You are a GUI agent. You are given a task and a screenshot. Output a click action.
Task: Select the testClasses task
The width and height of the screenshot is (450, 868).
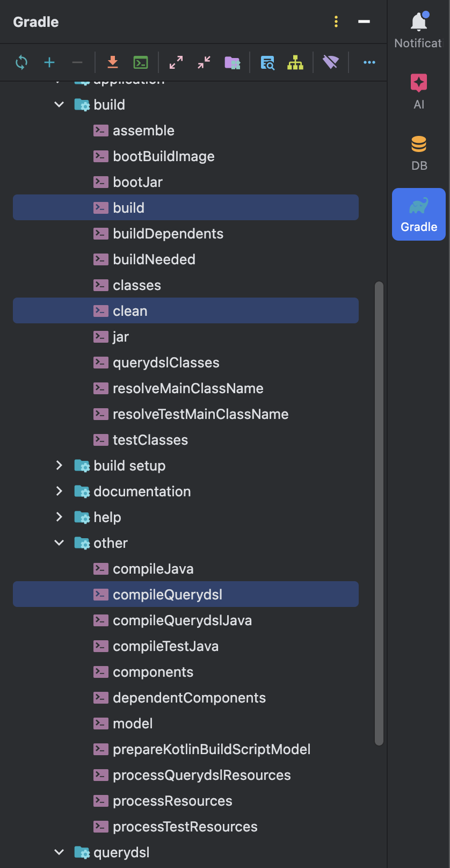click(x=186, y=440)
